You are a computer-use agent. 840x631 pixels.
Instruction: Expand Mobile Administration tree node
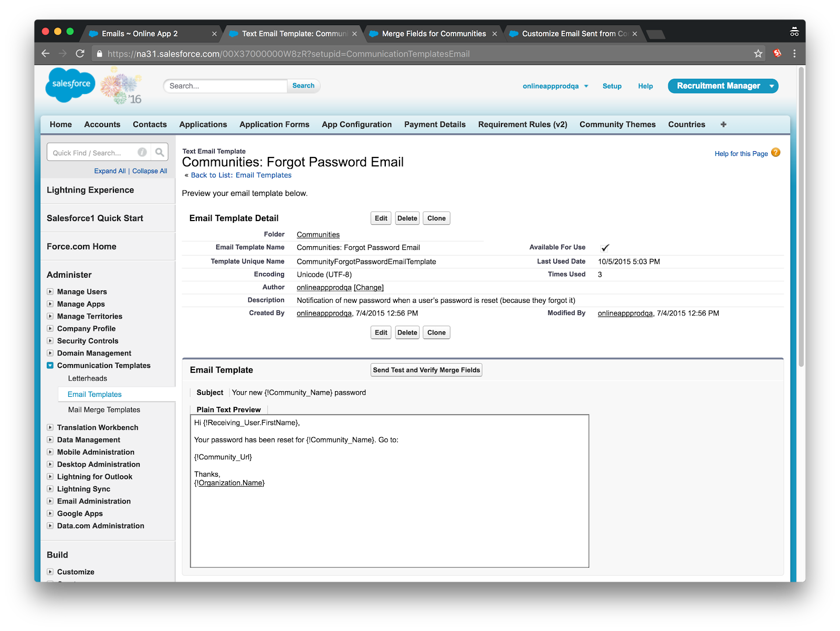(50, 452)
